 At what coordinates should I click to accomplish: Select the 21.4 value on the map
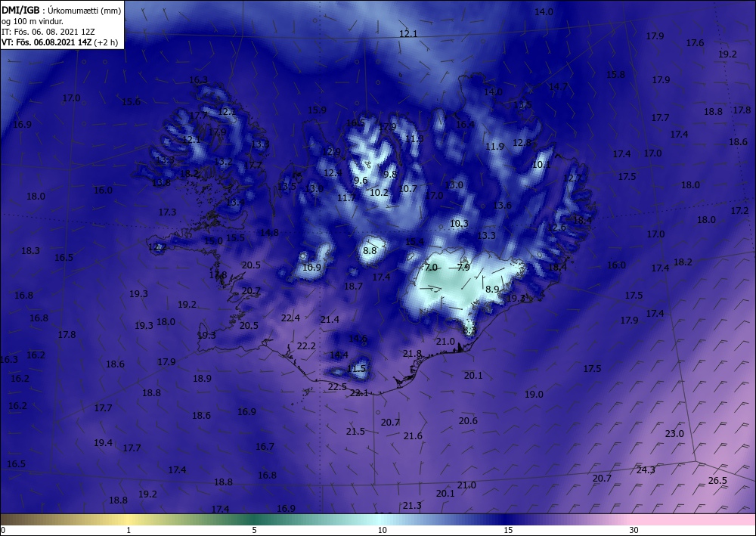coord(330,320)
